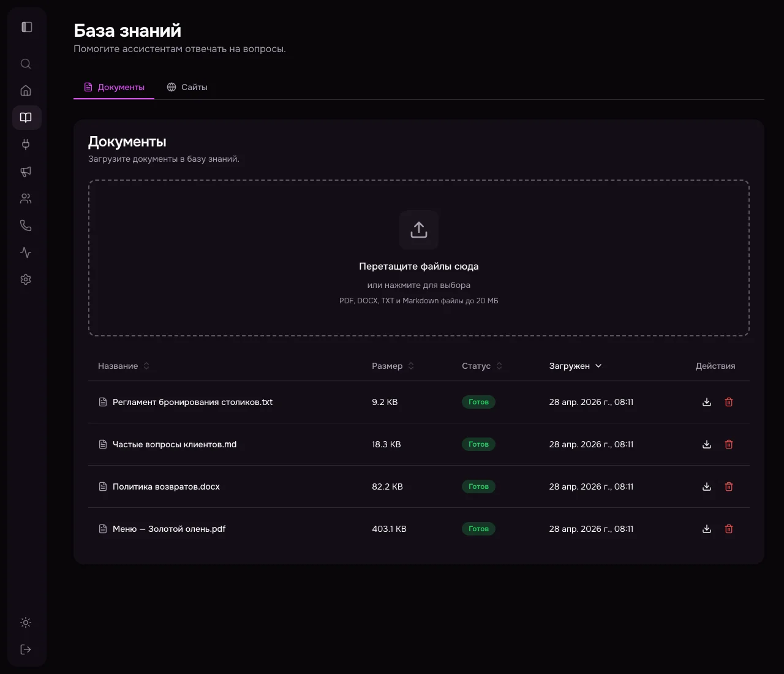Open announcements via the megaphone icon
Viewport: 784px width, 674px height.
[26, 172]
